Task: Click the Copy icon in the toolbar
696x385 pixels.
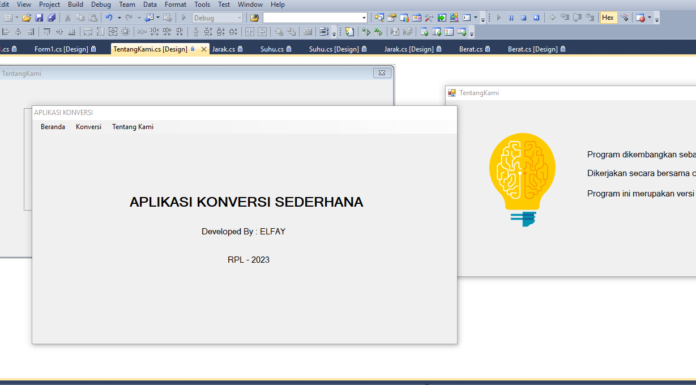Action: (80, 18)
